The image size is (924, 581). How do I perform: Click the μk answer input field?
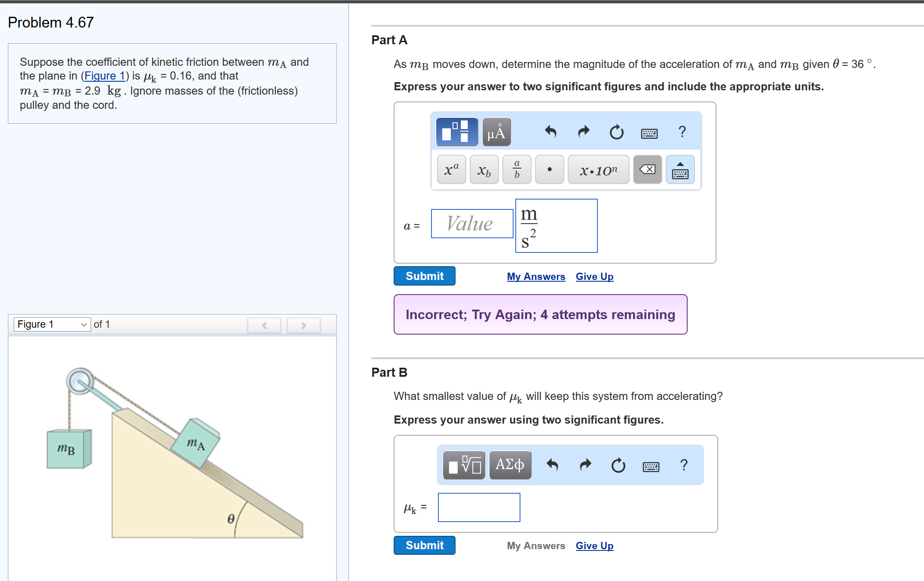(x=479, y=507)
